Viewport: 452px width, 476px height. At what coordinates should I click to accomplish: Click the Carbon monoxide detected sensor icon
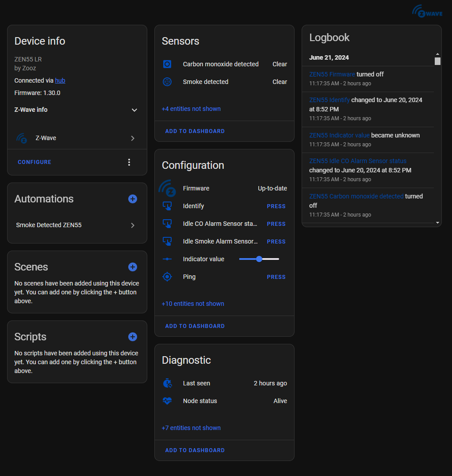coord(167,64)
